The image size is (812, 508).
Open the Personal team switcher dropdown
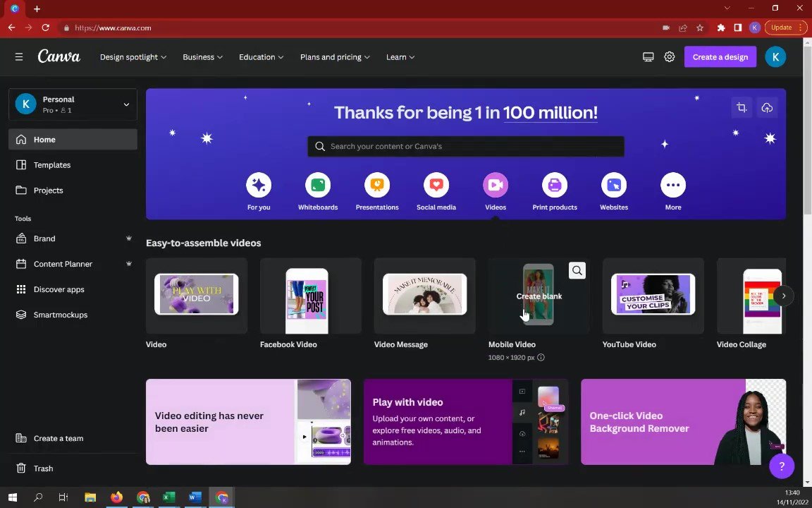(73, 104)
